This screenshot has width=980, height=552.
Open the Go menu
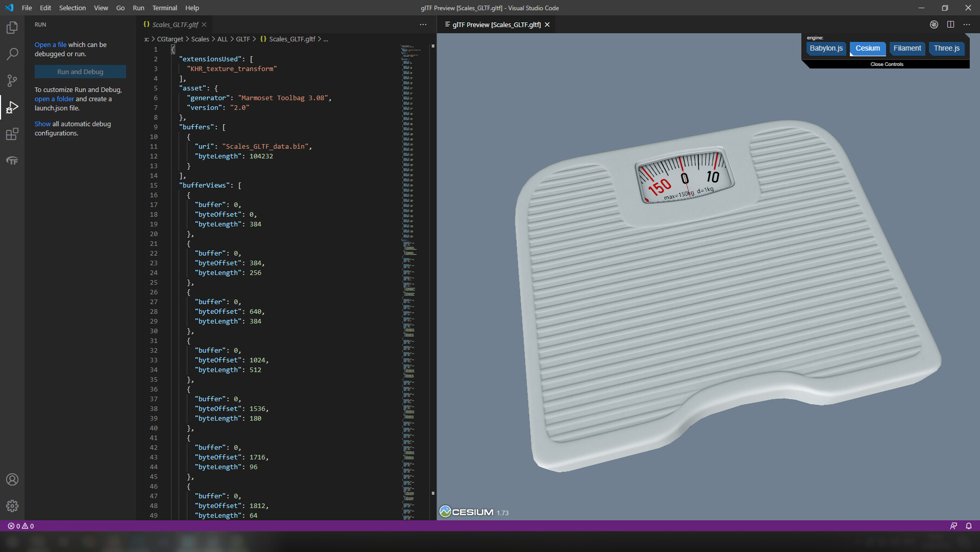[120, 8]
